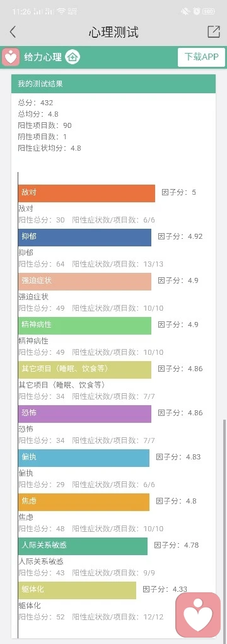Click the teal 人际关系敏感 bar
This screenshot has width=227, height=644.
click(x=83, y=546)
